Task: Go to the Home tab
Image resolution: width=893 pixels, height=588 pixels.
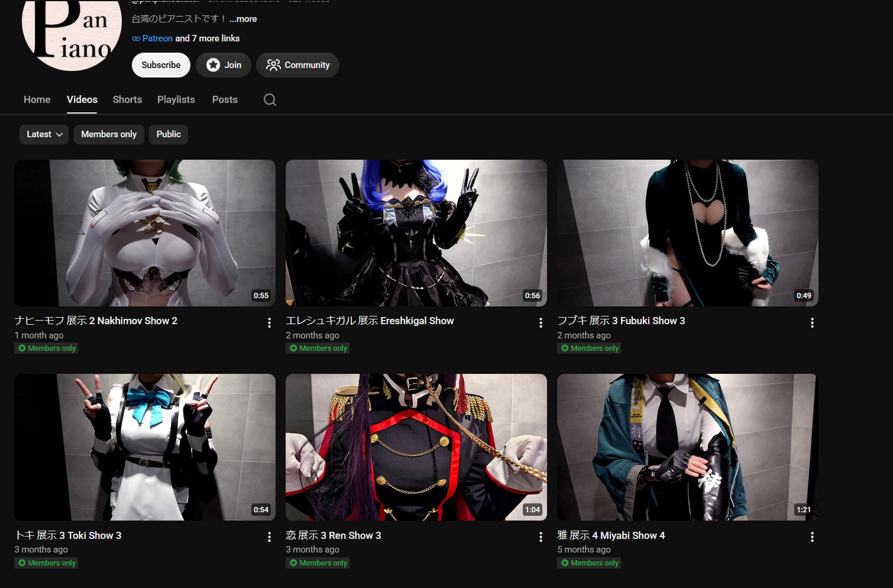Action: pyautogui.click(x=37, y=99)
